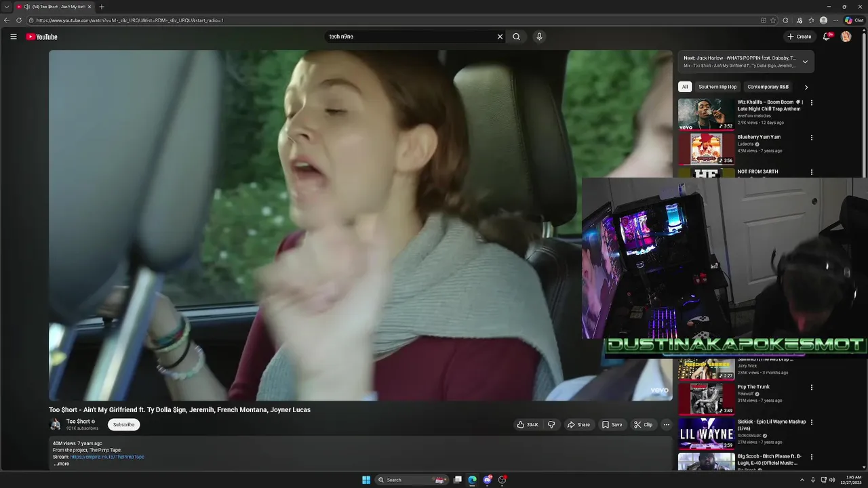Show hidden system tray icons
Image resolution: width=868 pixels, height=488 pixels.
pyautogui.click(x=802, y=480)
